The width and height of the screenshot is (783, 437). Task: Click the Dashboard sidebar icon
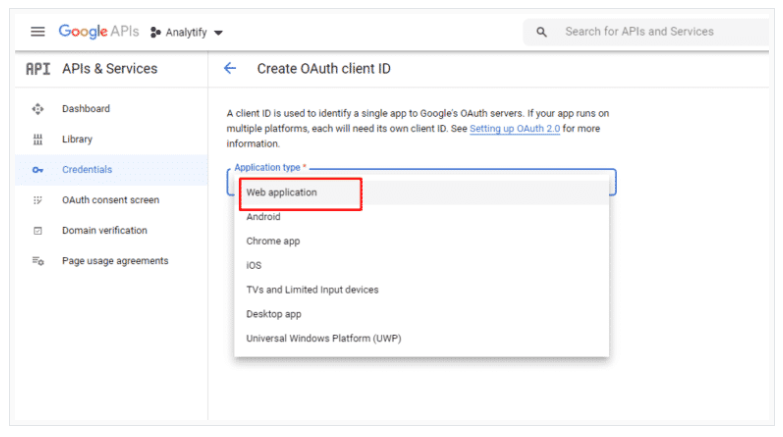coord(38,109)
